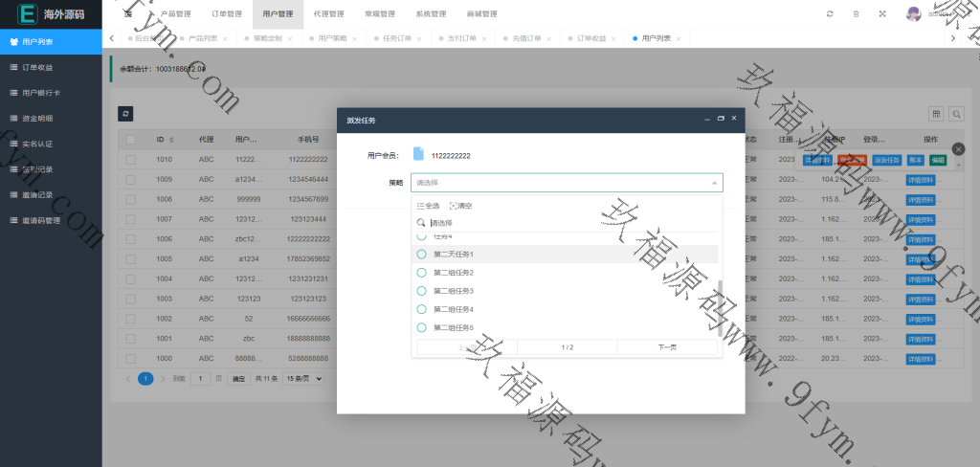Click the refresh icon in top header
The width and height of the screenshot is (980, 467).
[830, 14]
